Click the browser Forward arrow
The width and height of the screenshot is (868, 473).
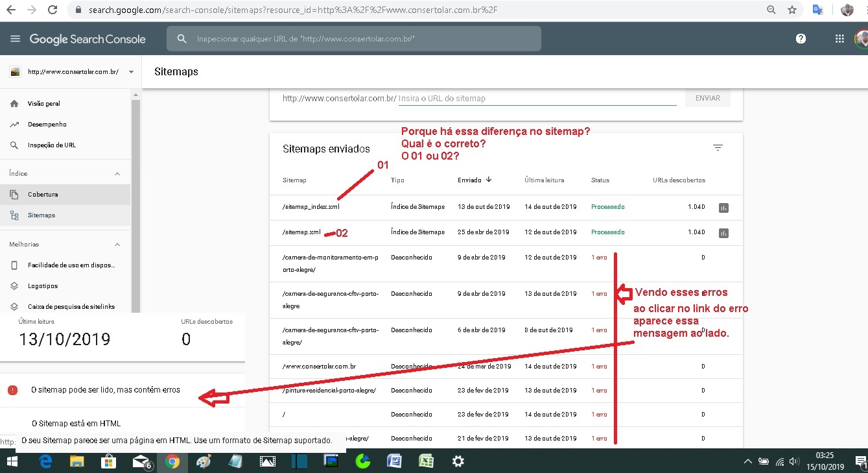point(32,10)
